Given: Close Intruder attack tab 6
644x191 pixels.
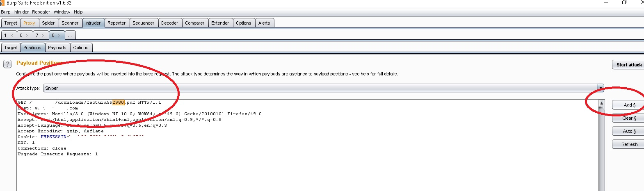Looking at the screenshot, I should (27, 36).
